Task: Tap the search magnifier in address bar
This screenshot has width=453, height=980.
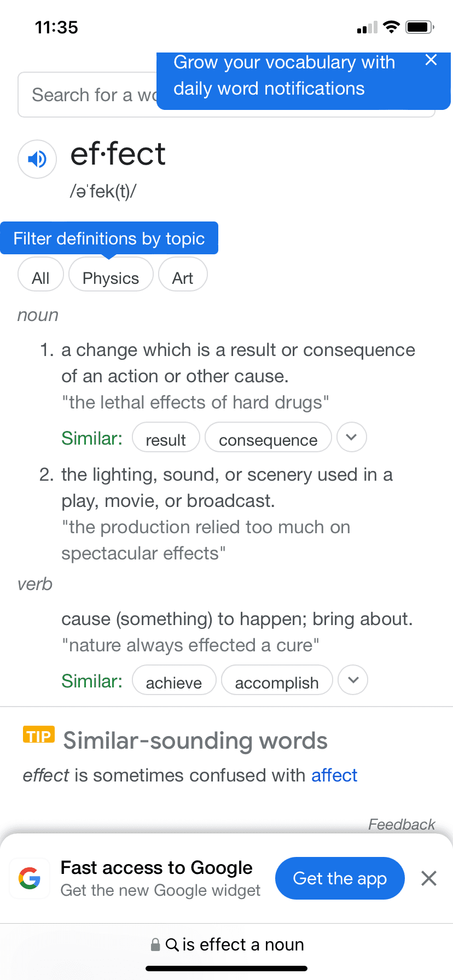Action: (x=172, y=944)
